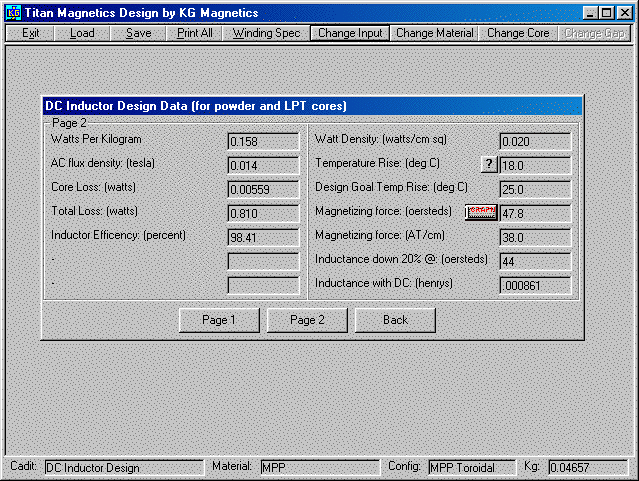Click the DC Inductor Design Data title bar
Viewport: 639px width, 481px height.
pos(312,106)
